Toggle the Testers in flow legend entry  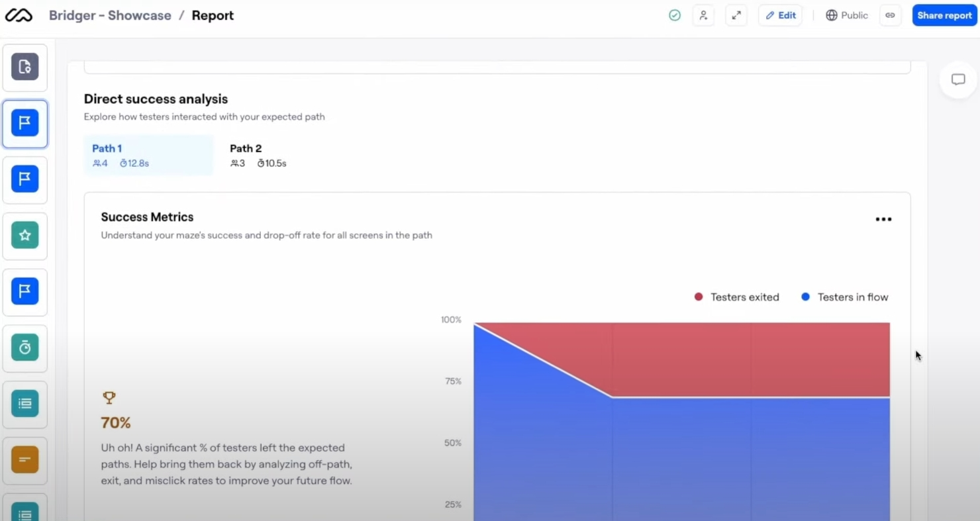pyautogui.click(x=844, y=297)
